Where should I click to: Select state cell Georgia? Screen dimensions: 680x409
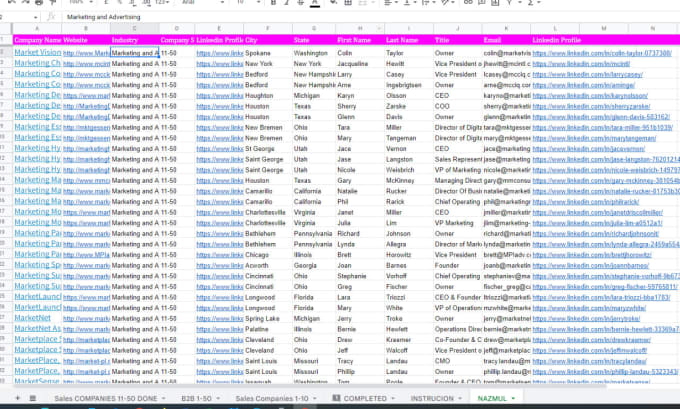point(314,265)
